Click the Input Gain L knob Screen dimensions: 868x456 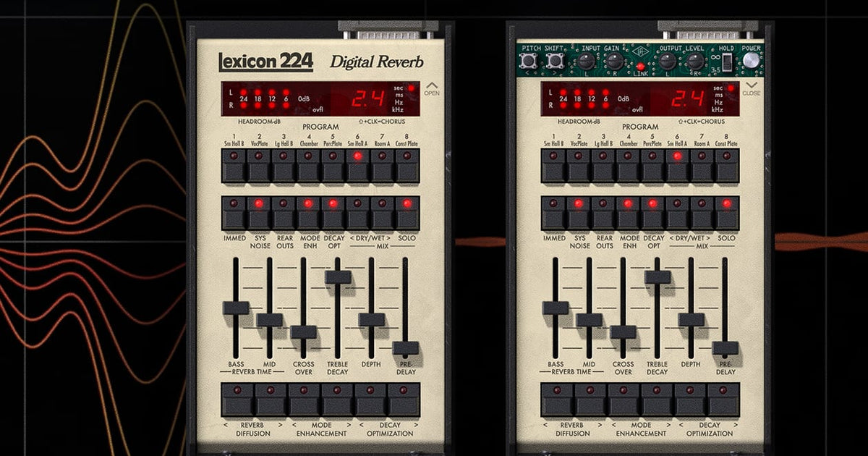(585, 62)
